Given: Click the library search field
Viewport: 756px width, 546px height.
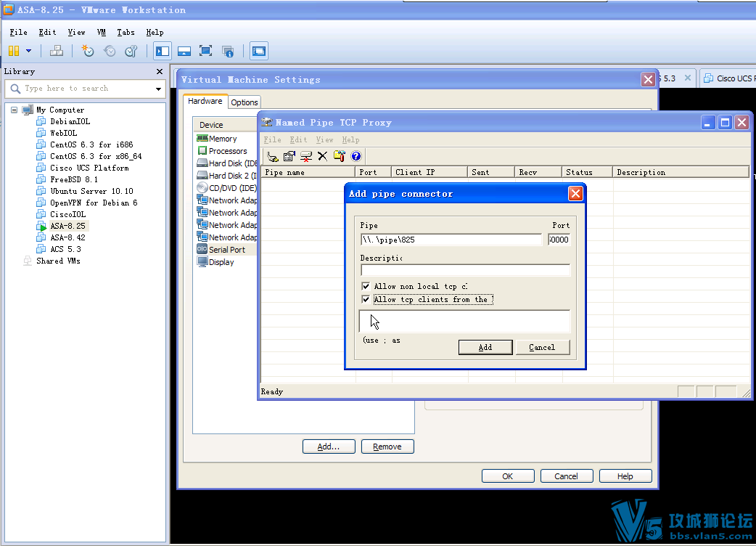Looking at the screenshot, I should point(85,89).
